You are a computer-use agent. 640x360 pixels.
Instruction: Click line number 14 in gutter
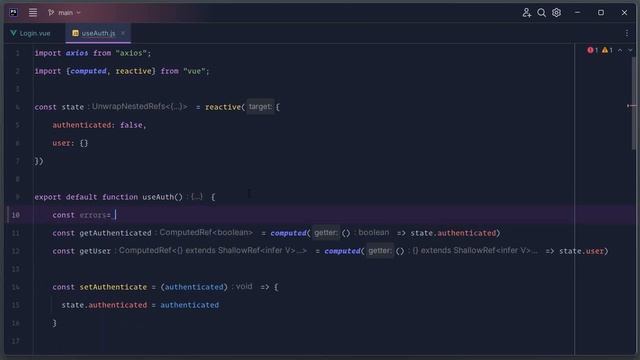coord(16,287)
